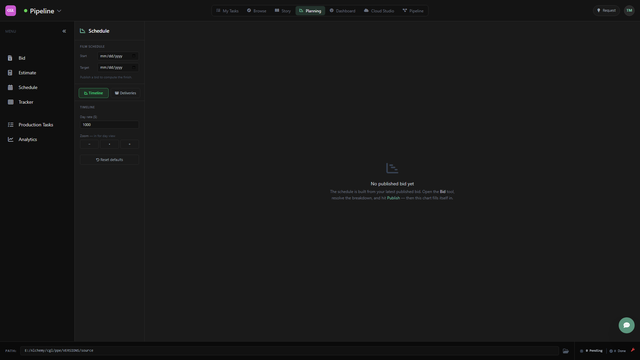Open the Estimate tool in sidebar
The width and height of the screenshot is (640, 360).
(27, 73)
